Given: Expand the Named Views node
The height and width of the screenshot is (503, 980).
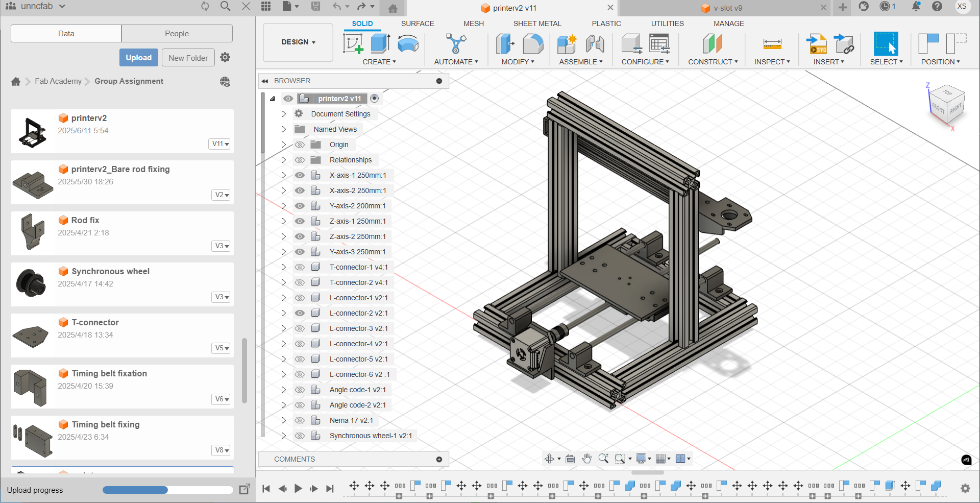Looking at the screenshot, I should [x=284, y=129].
